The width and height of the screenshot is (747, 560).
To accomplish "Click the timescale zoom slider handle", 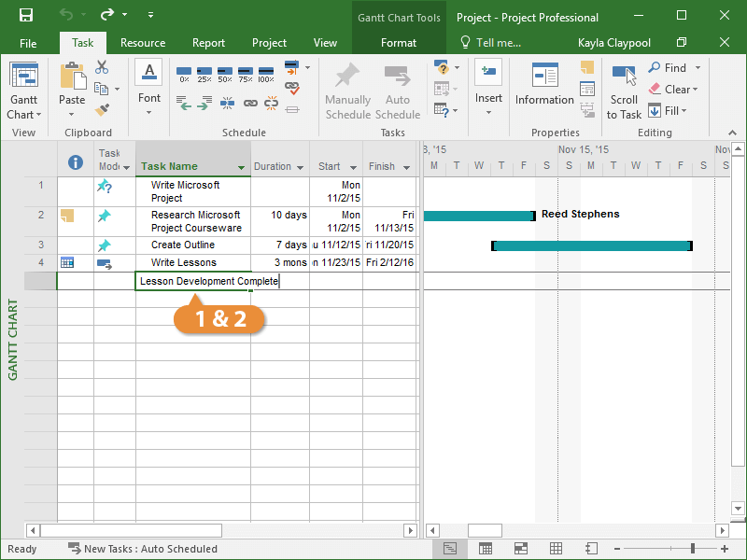I will (x=693, y=549).
